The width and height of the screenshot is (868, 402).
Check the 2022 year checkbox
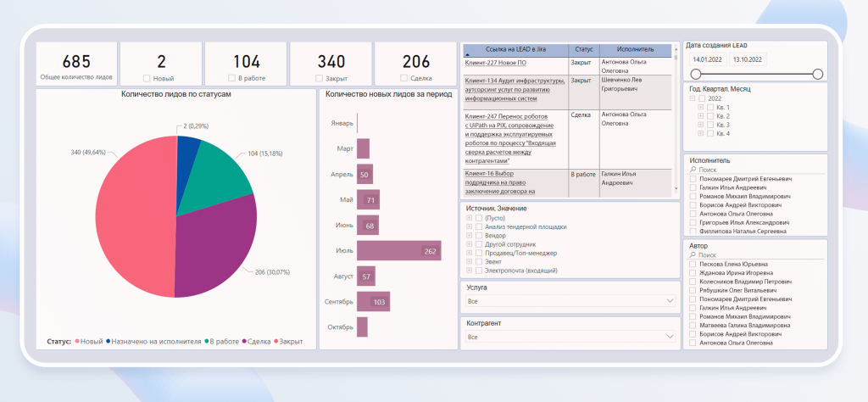(x=703, y=98)
